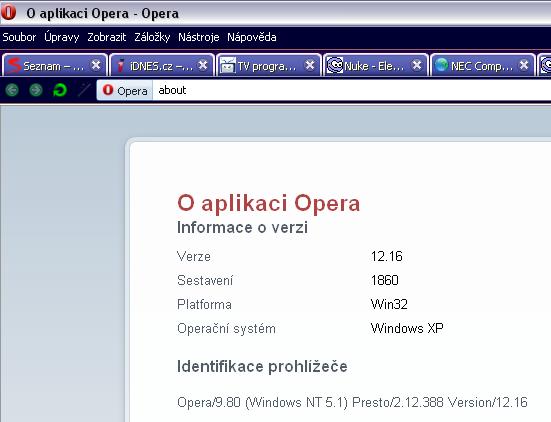Screen dimensions: 551x422
Task: Click the Seznam red S favicon
Action: [x=14, y=65]
